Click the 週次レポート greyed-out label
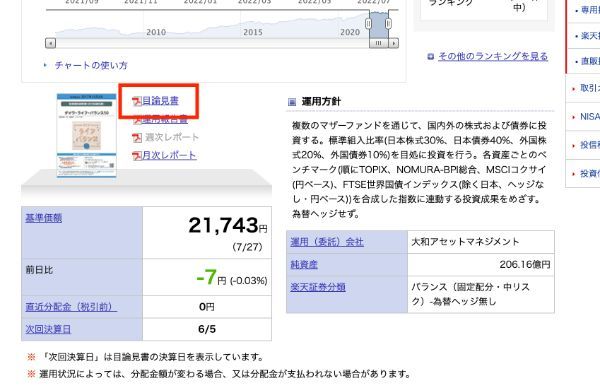Screen dimensions: 600x388 click(x=172, y=137)
